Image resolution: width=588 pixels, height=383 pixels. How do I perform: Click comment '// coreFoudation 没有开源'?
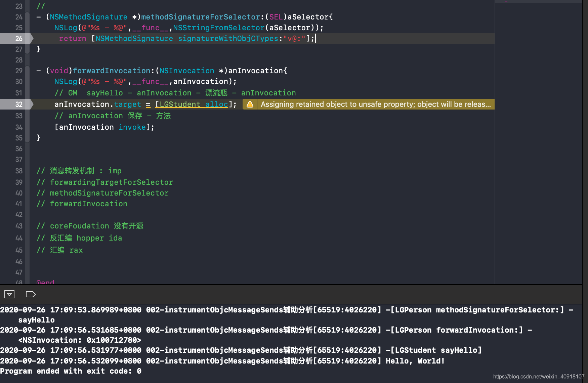tap(90, 226)
